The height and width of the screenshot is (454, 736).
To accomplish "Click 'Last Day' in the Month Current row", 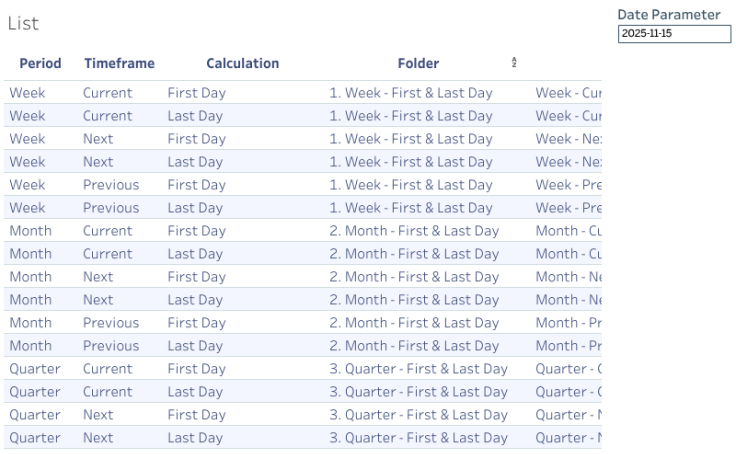I will pos(195,254).
